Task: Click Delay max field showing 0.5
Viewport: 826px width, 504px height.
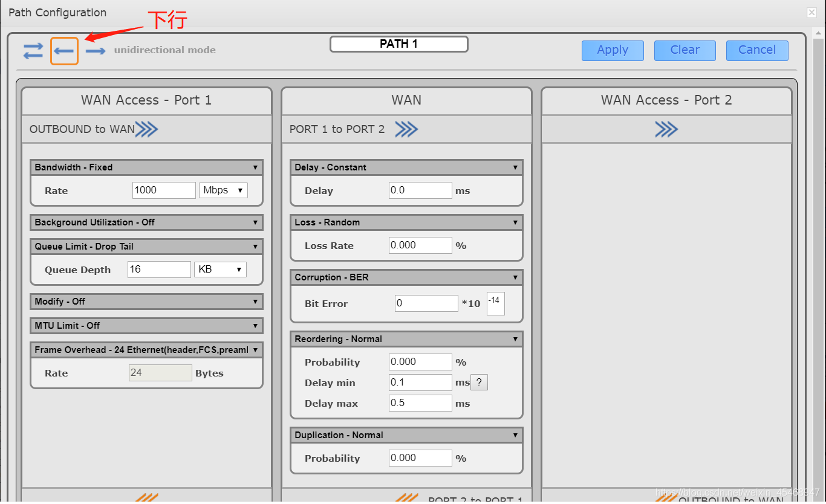Action: tap(420, 403)
